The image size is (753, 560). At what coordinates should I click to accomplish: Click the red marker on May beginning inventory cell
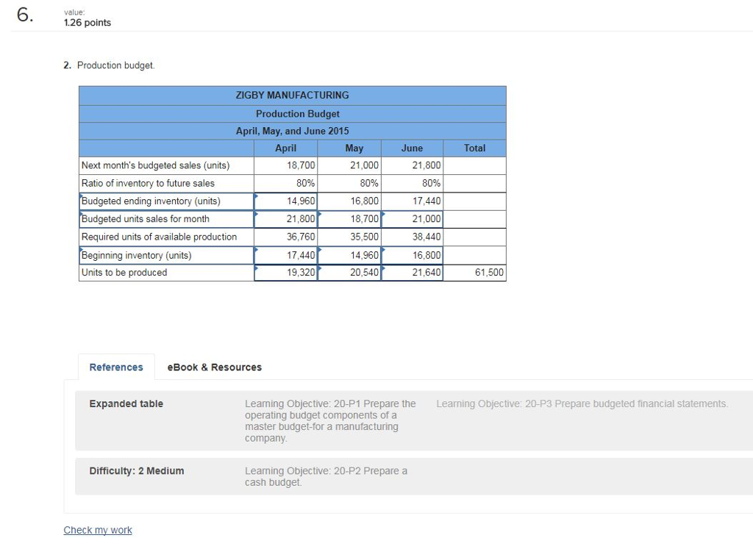(x=320, y=251)
